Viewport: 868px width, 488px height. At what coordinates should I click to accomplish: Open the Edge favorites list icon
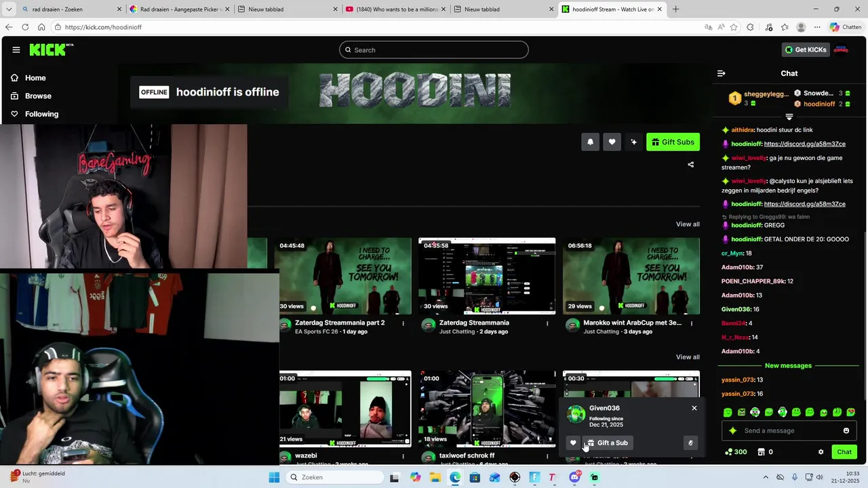(785, 27)
